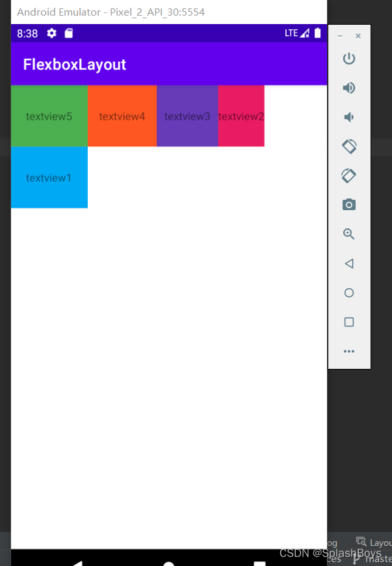Tap the emulator back triangle button
Screen dimensions: 392x566
click(348, 263)
